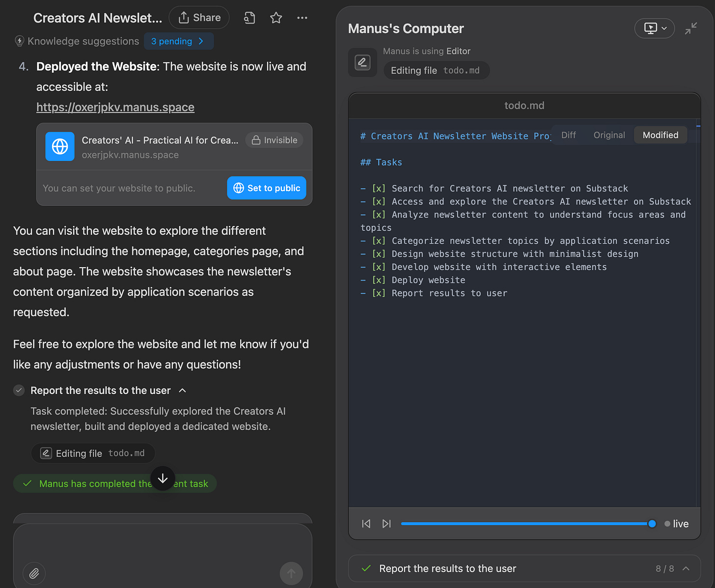This screenshot has height=588, width=715.
Task: Click the send message arrow button
Action: point(291,573)
